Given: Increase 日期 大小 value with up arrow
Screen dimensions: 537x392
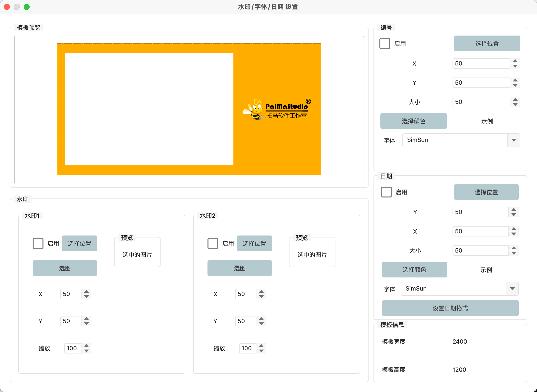Looking at the screenshot, I should [x=514, y=248].
